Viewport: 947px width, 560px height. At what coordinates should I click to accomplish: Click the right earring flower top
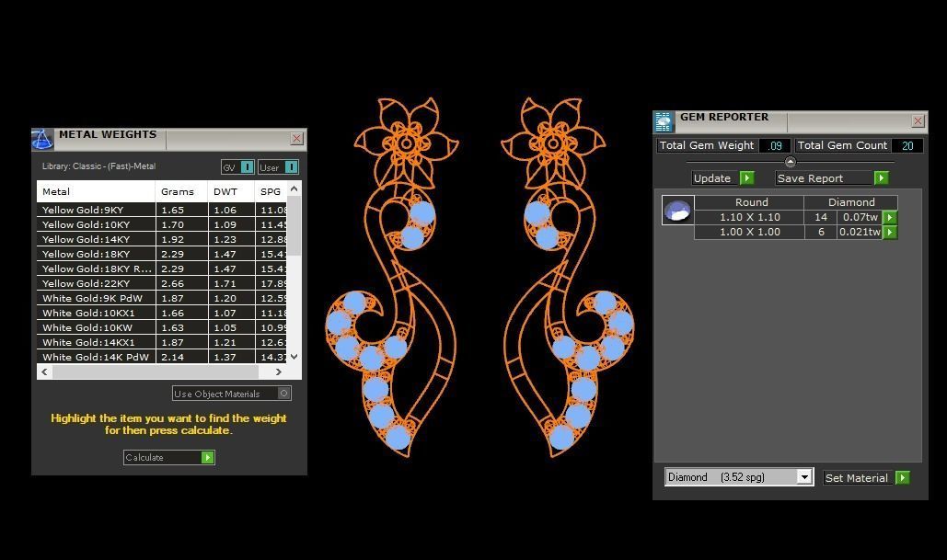click(552, 143)
